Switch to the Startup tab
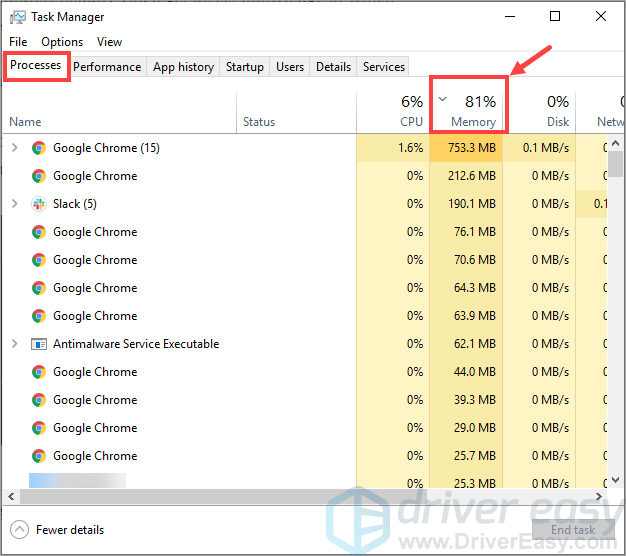 tap(245, 67)
